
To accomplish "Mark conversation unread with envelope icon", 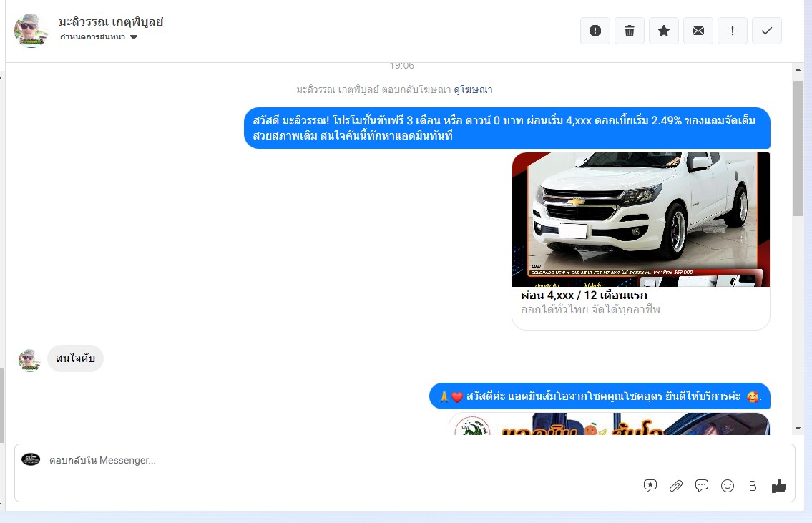I will click(698, 31).
